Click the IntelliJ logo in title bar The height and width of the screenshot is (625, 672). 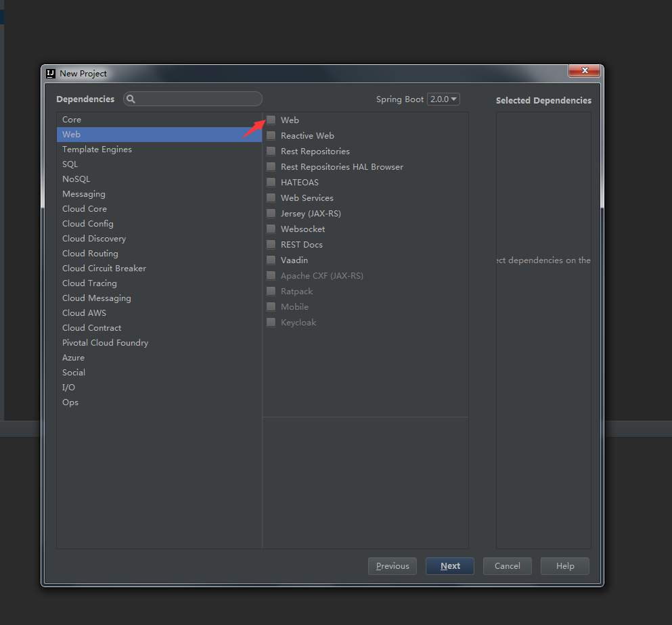tap(51, 73)
